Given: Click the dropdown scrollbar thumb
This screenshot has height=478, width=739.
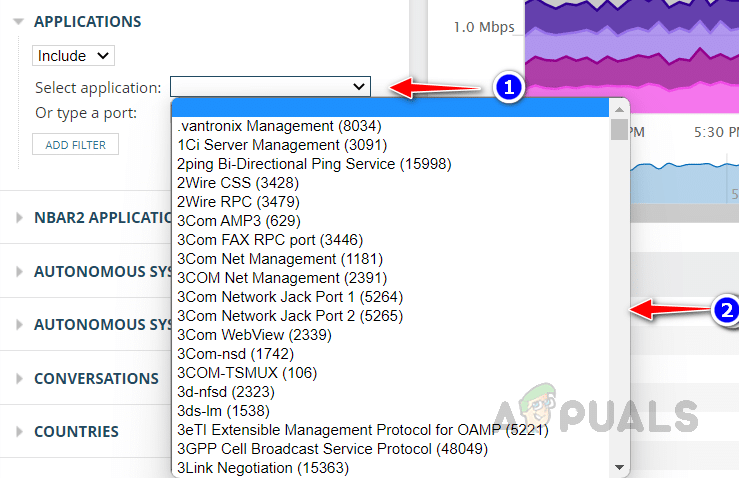Looking at the screenshot, I should [x=620, y=131].
